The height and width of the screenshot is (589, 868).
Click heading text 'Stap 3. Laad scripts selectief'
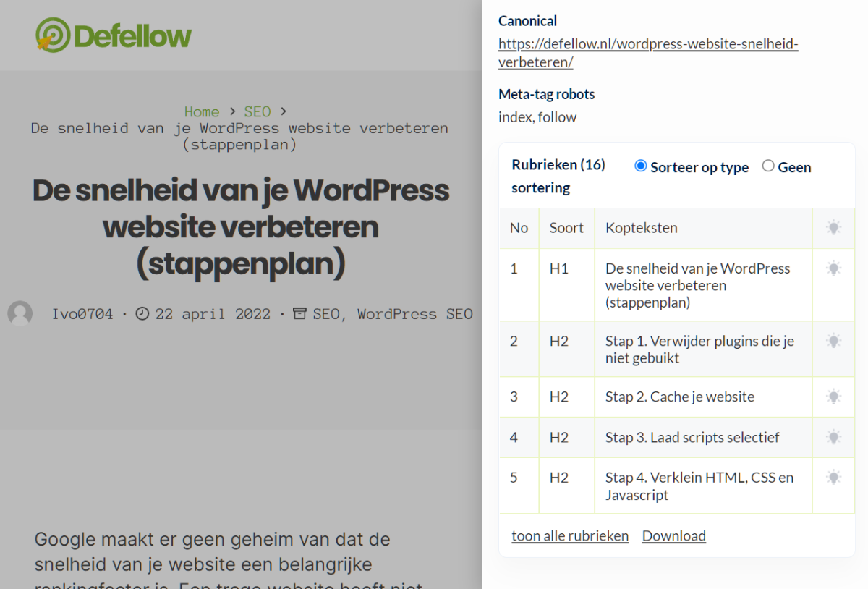pyautogui.click(x=692, y=437)
